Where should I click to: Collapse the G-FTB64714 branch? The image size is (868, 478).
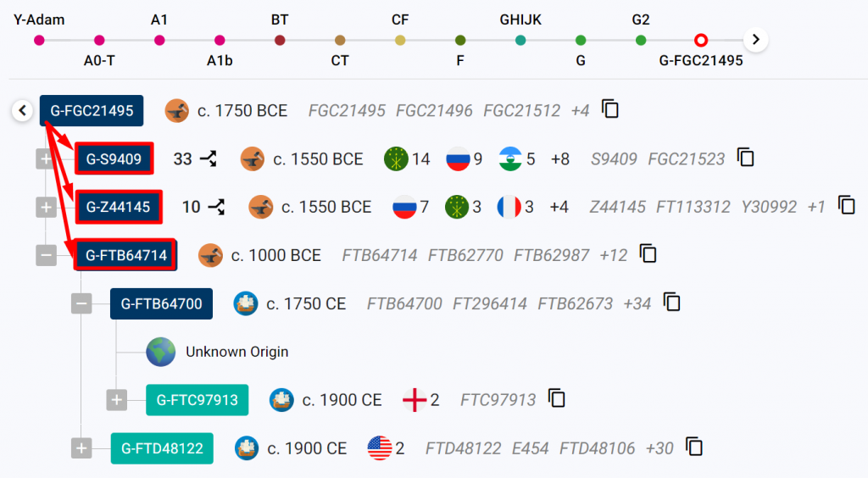(x=47, y=254)
